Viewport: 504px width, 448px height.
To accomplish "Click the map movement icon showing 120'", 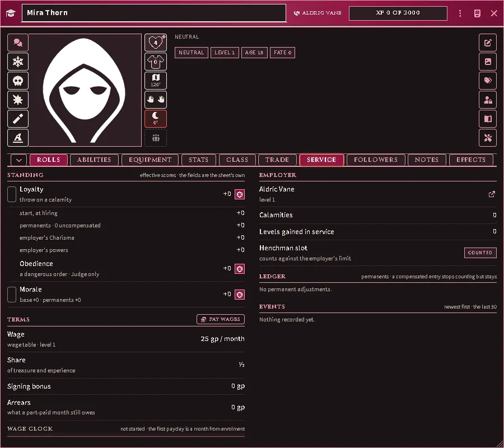I will [156, 80].
